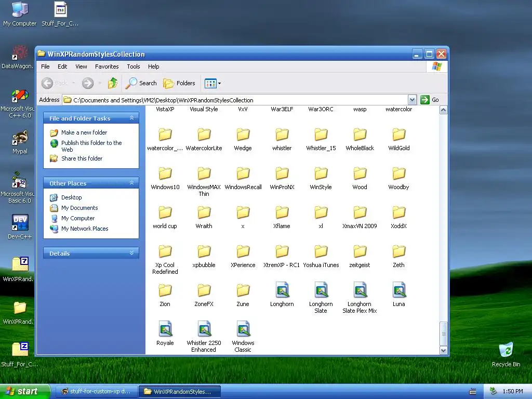This screenshot has height=399, width=532.
Task: Switch to stuff-for-custom-xp taskbar window
Action: tap(96, 392)
